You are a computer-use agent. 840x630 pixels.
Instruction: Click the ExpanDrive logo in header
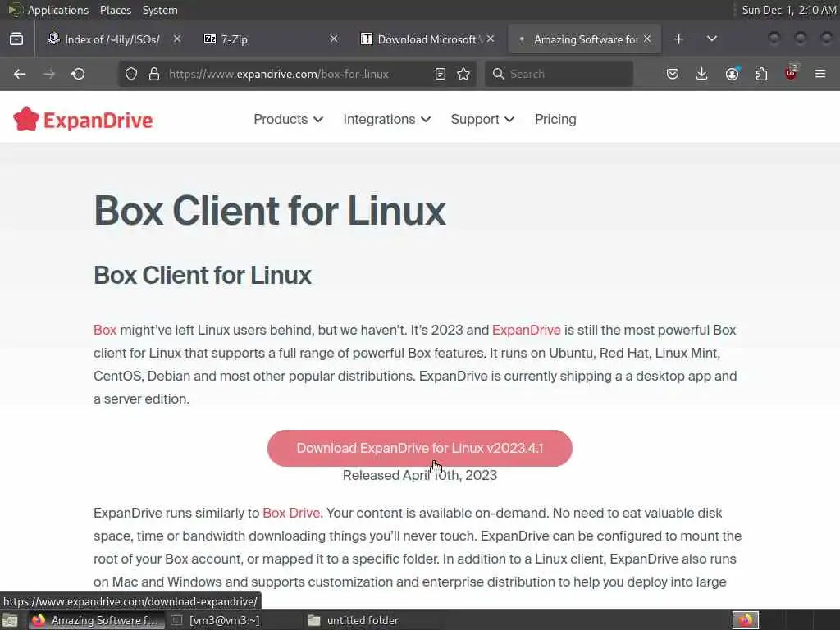click(83, 119)
